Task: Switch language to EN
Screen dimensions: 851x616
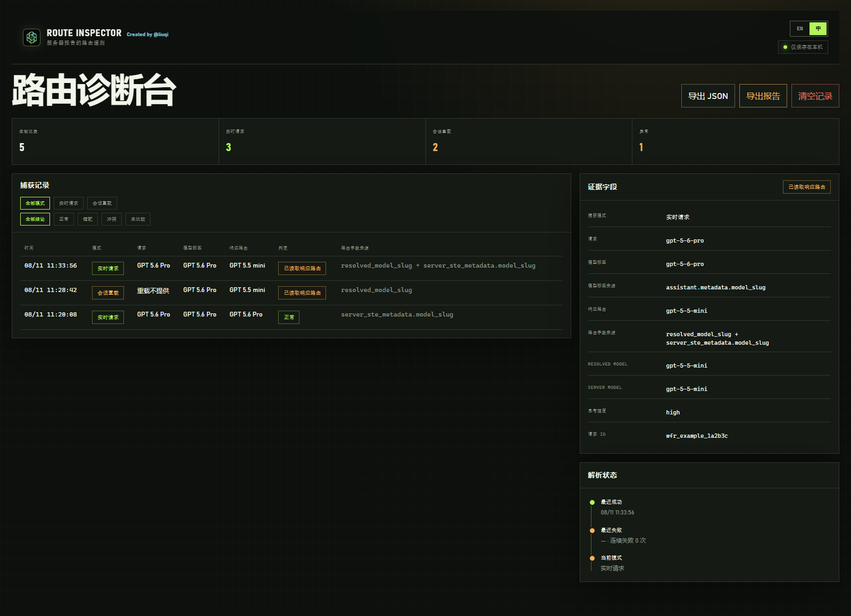Action: [800, 29]
